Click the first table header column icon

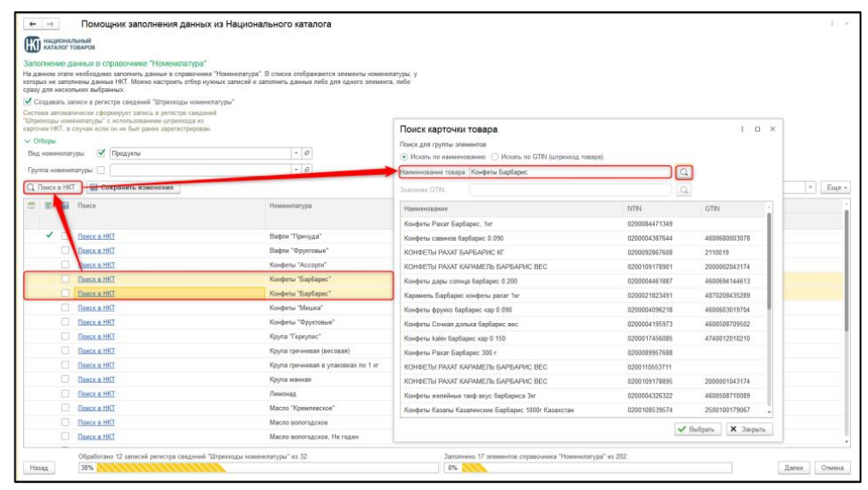(x=32, y=206)
